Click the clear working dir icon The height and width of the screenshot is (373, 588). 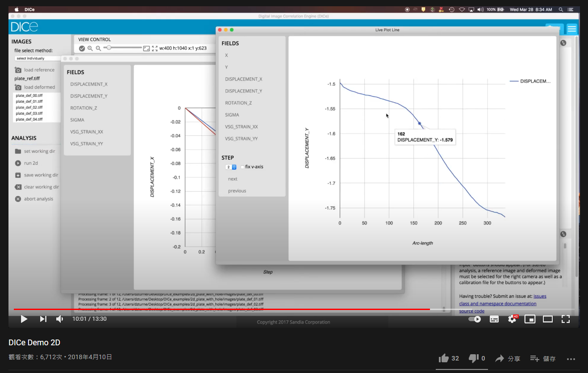pos(18,187)
